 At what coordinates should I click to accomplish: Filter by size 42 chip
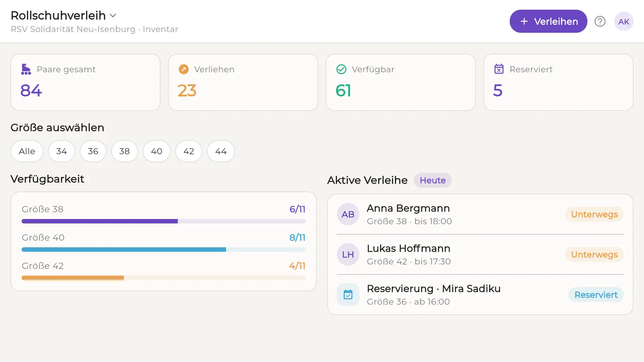click(x=189, y=151)
